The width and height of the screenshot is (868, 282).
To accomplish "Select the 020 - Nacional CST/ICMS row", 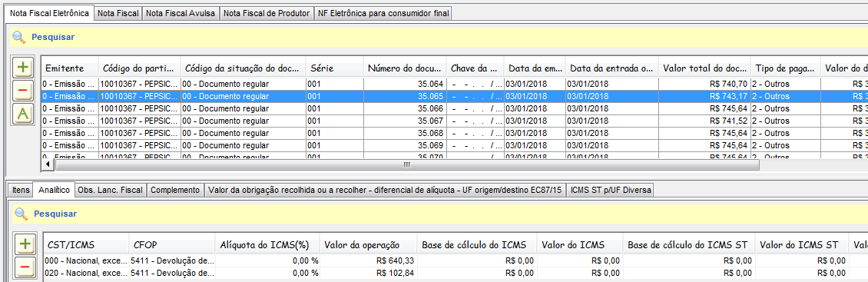I will (456, 273).
